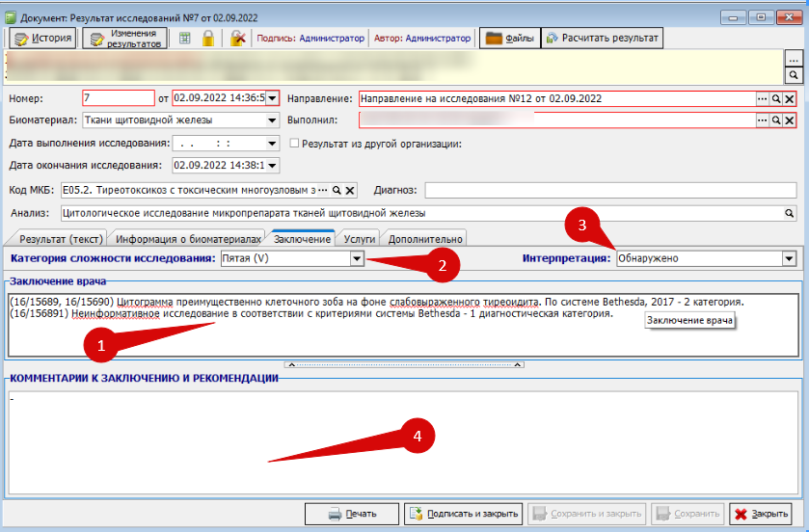Image resolution: width=809 pixels, height=532 pixels.
Task: Click the remove signature icon in toolbar
Action: tap(237, 39)
